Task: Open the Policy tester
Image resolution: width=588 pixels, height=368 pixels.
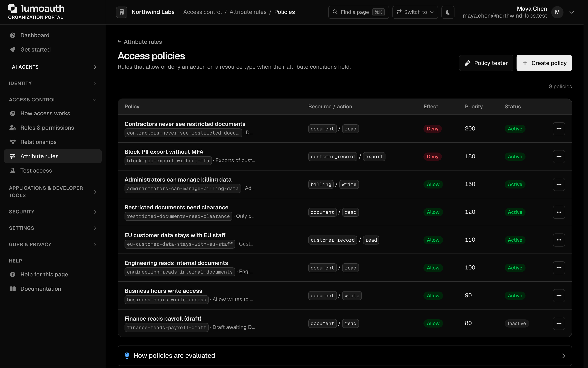Action: (x=486, y=63)
